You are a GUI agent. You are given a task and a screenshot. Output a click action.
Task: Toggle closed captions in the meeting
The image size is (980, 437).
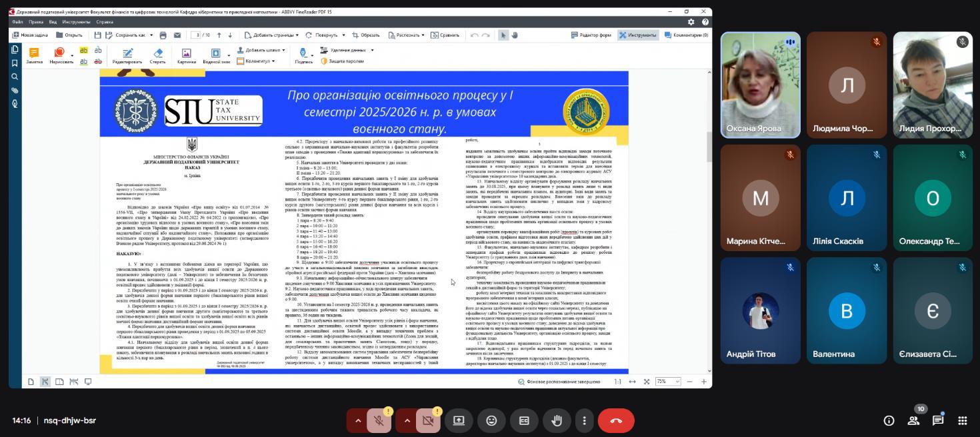(x=524, y=420)
